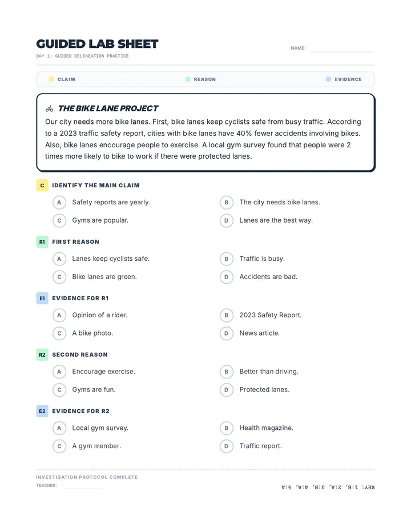Click the yellow C badge for Identify the Main Claim
411x532 pixels.
pos(42,186)
